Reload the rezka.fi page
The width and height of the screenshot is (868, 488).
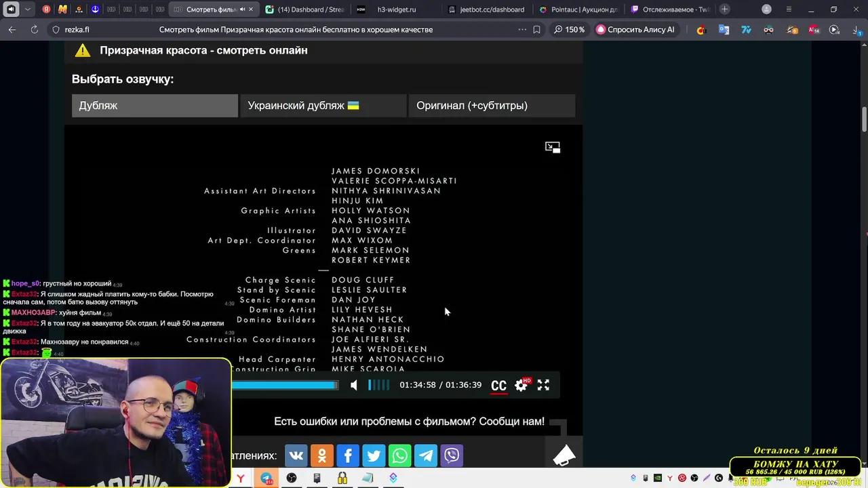pyautogui.click(x=35, y=29)
